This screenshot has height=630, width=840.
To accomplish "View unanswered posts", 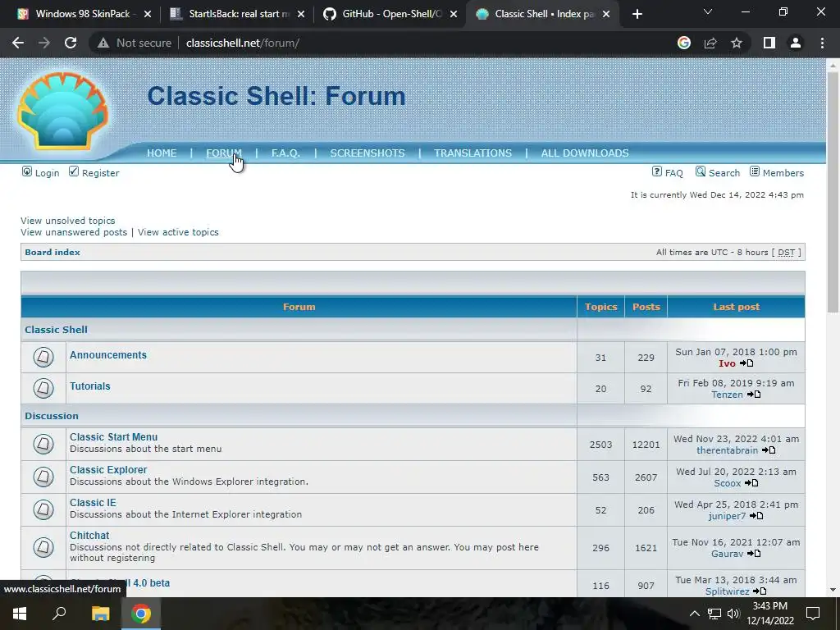I will (x=74, y=232).
